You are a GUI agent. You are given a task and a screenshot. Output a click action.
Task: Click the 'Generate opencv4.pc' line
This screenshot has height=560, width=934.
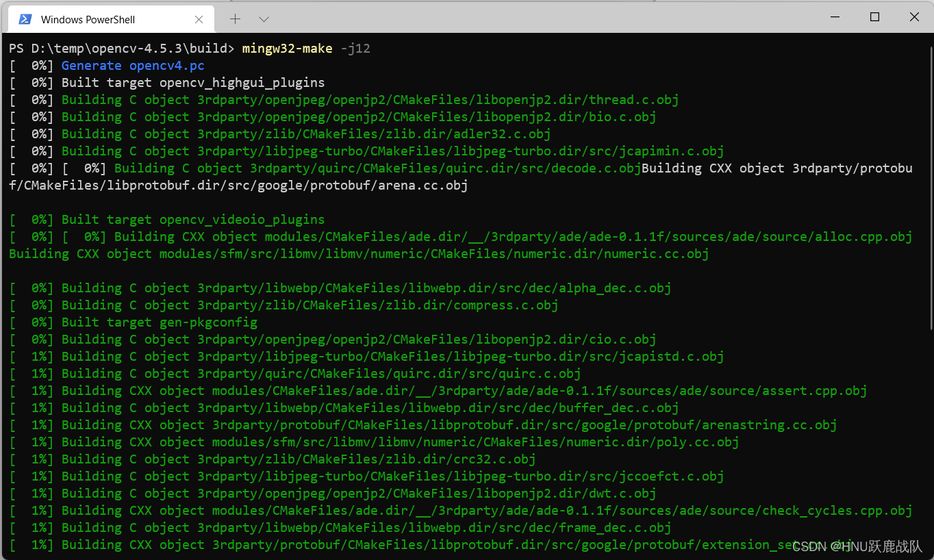(x=107, y=66)
